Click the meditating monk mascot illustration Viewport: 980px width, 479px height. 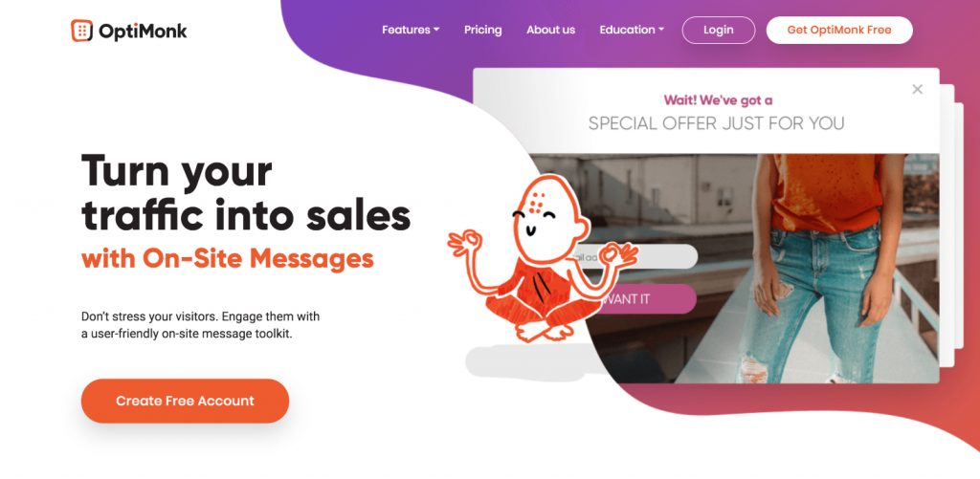542,258
